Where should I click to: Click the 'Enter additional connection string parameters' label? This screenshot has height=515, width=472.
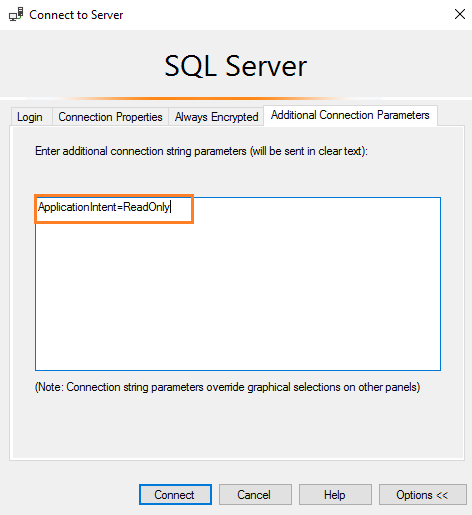click(201, 151)
